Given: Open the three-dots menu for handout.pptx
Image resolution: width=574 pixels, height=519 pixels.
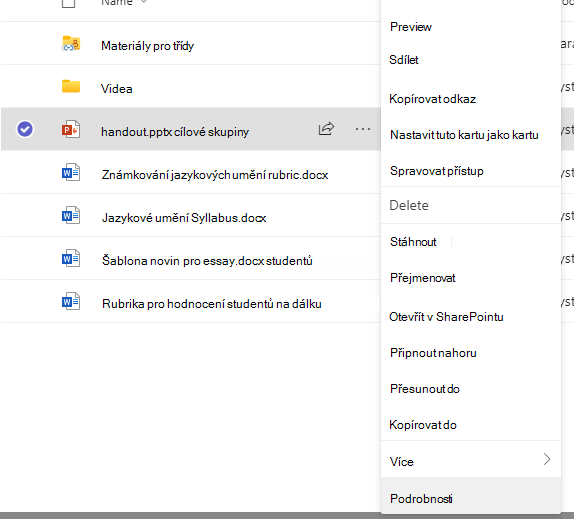Looking at the screenshot, I should pyautogui.click(x=362, y=129).
